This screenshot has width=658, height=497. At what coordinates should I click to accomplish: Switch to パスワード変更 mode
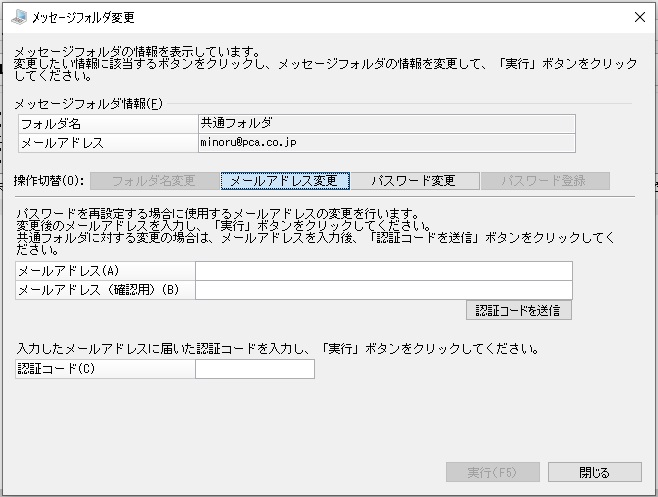pyautogui.click(x=415, y=181)
